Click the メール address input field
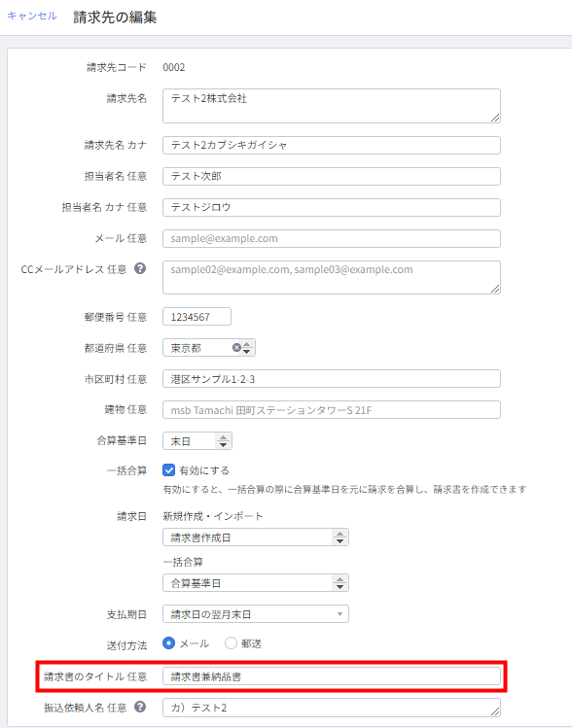The image size is (572, 728). coord(332,239)
